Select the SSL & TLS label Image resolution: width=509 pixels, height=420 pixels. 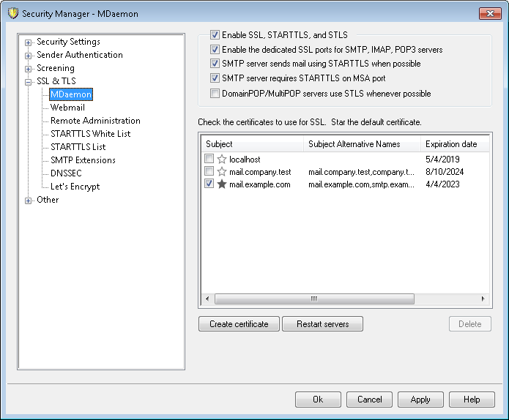(56, 81)
